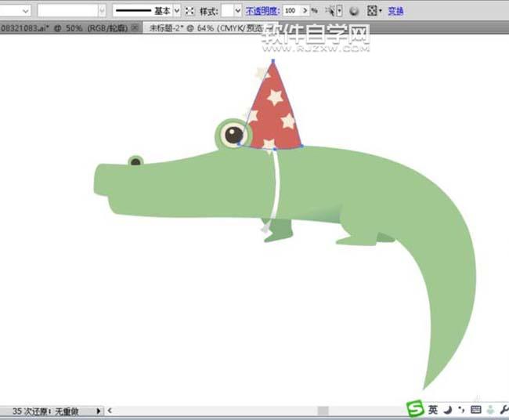The image size is (509, 420).
Task: Click the opacity value field showing 100
Action: 291,11
